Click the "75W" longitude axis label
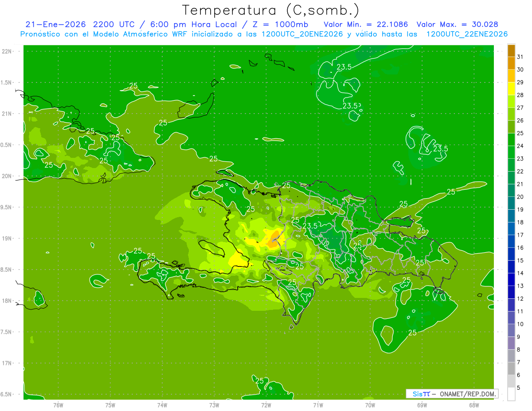 tap(110, 405)
